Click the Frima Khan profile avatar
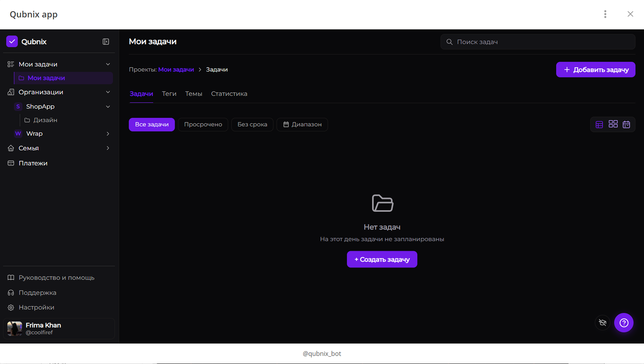Viewport: 644px width, 364px height. [x=15, y=329]
